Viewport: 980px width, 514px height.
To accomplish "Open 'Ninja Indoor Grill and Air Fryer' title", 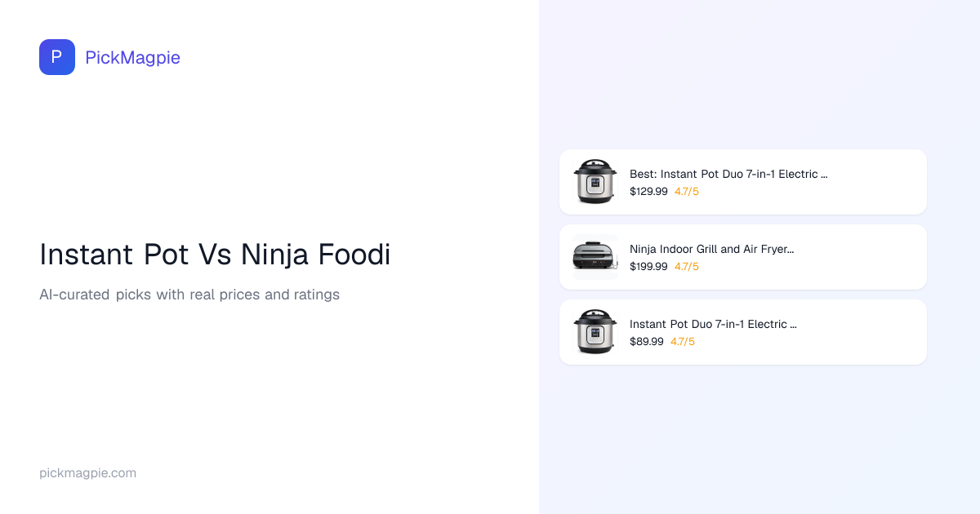I will click(711, 249).
